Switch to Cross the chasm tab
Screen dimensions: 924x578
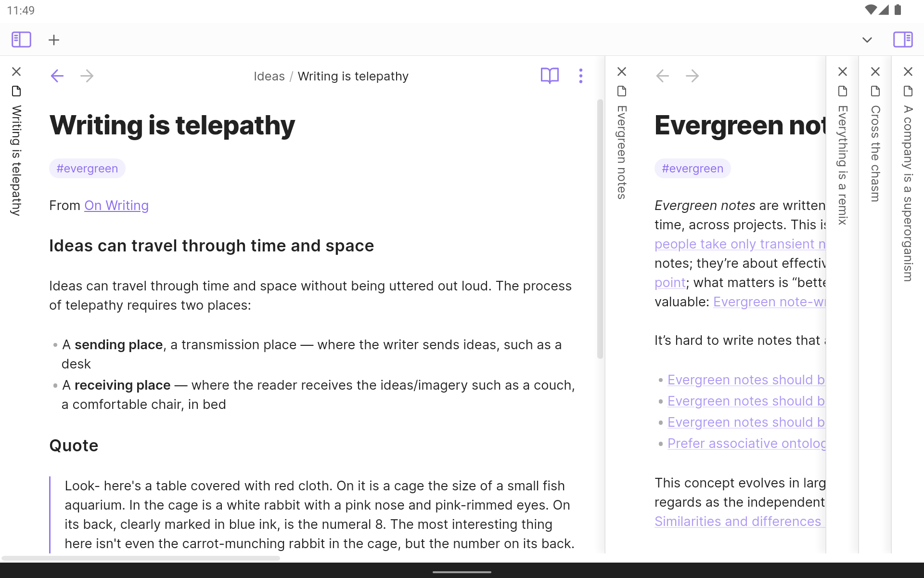point(875,154)
